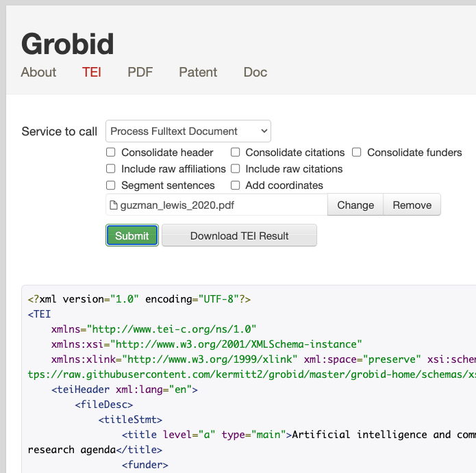Enable Include raw affiliations
Image resolution: width=476 pixels, height=473 pixels.
(x=111, y=169)
